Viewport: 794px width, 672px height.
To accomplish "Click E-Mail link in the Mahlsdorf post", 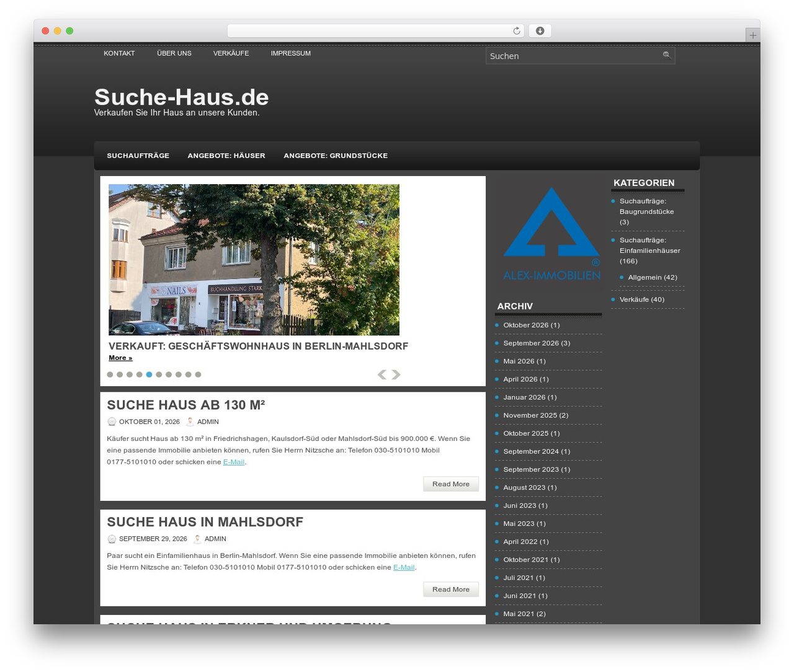I will 404,567.
